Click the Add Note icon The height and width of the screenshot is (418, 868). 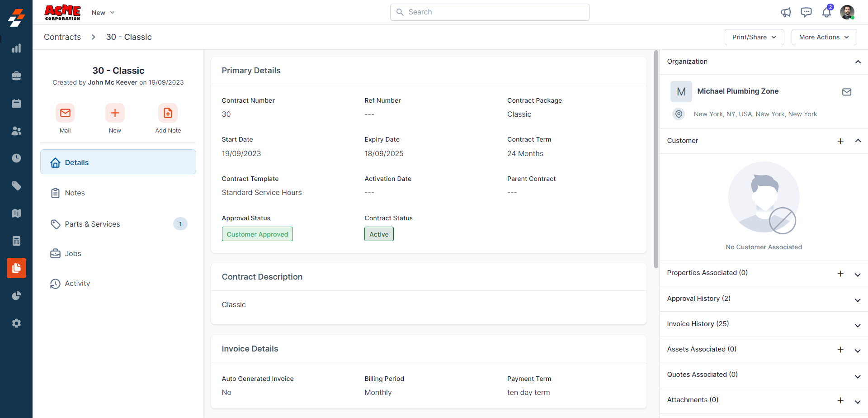168,113
